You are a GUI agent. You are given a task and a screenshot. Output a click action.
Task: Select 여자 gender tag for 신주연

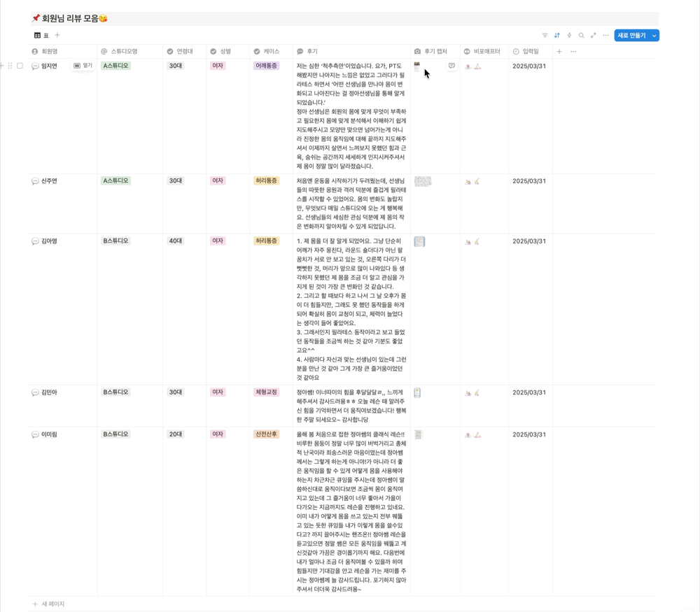(x=218, y=180)
